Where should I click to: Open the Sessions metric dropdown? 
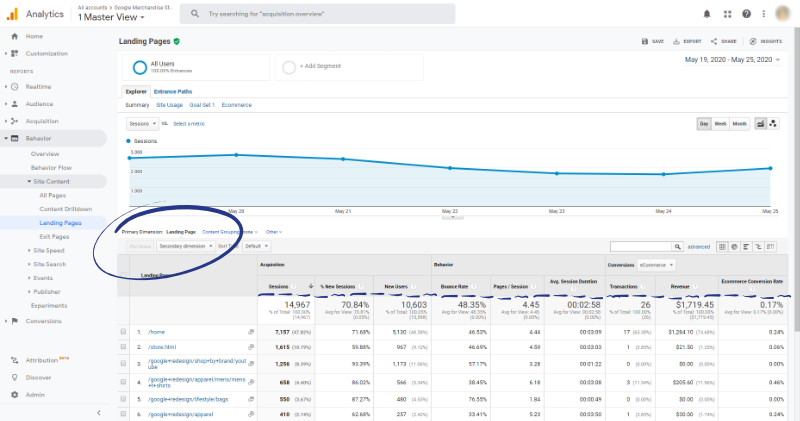(142, 123)
